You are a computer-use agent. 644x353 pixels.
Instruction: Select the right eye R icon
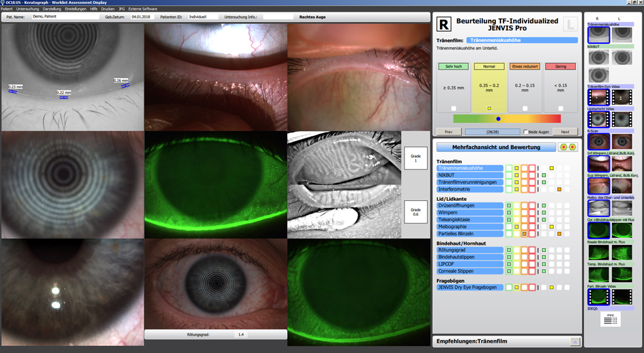[444, 25]
